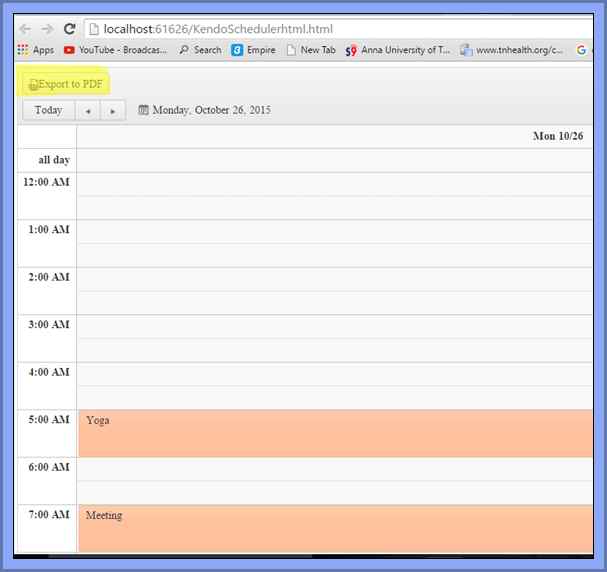Click the page icon in address bar
This screenshot has height=572, width=607.
[x=94, y=29]
